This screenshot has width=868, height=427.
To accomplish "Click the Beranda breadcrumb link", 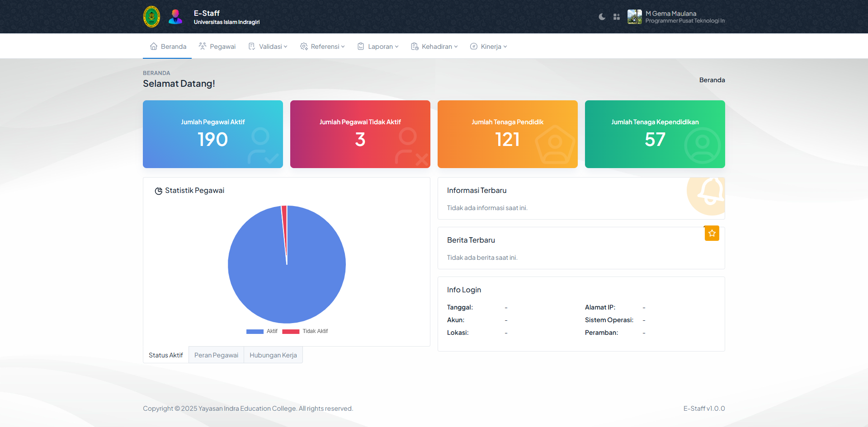I will 712,80.
